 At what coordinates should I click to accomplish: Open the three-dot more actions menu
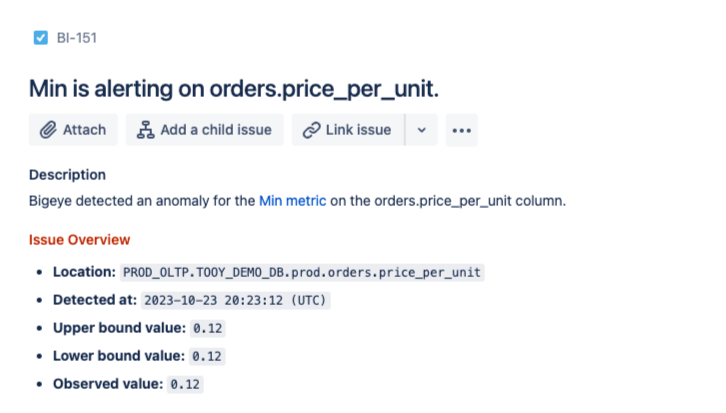pyautogui.click(x=460, y=130)
